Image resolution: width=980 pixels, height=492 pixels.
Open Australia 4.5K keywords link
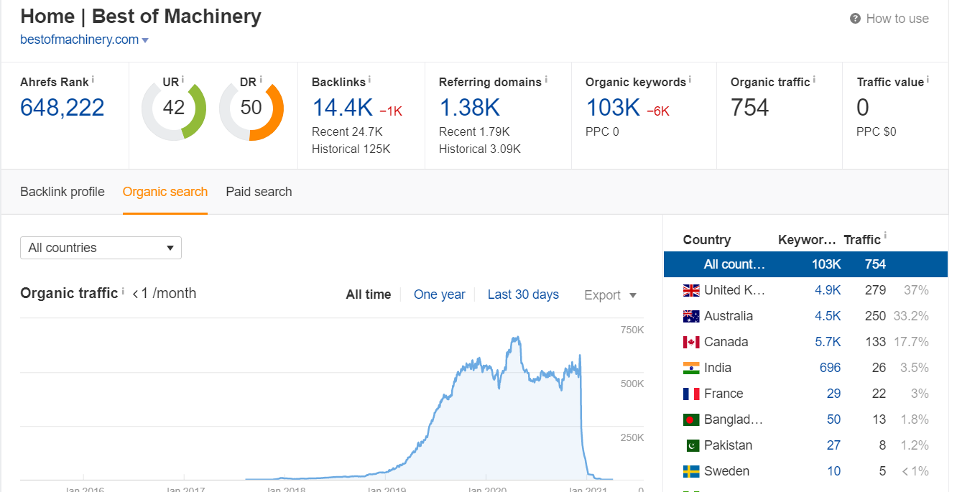(x=828, y=316)
